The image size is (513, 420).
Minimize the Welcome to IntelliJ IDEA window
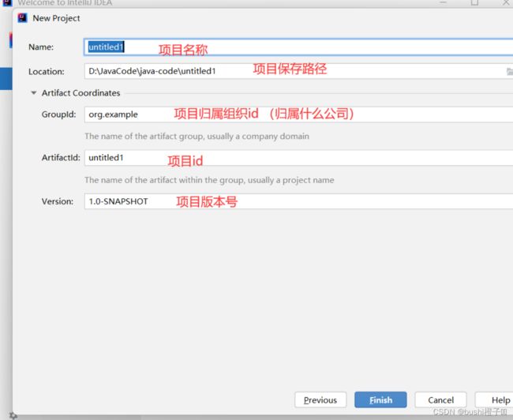(444, 2)
